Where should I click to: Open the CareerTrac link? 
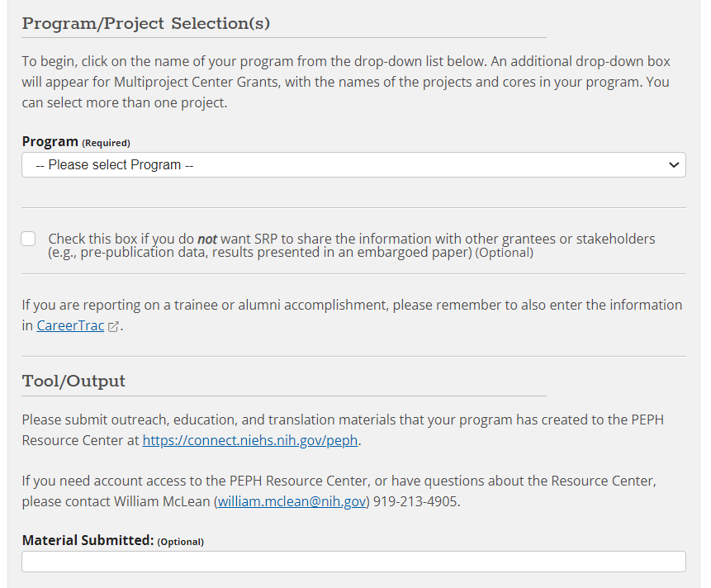[70, 325]
